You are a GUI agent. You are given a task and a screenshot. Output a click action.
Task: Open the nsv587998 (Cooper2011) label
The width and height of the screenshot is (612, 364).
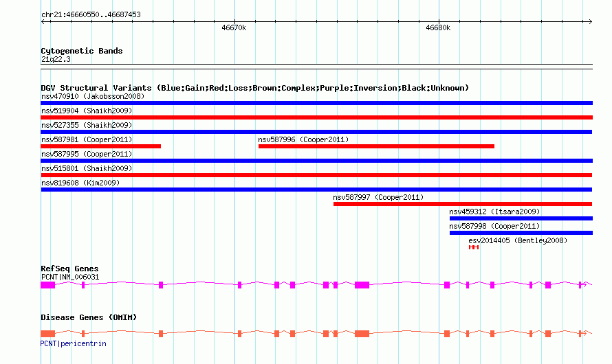[494, 226]
